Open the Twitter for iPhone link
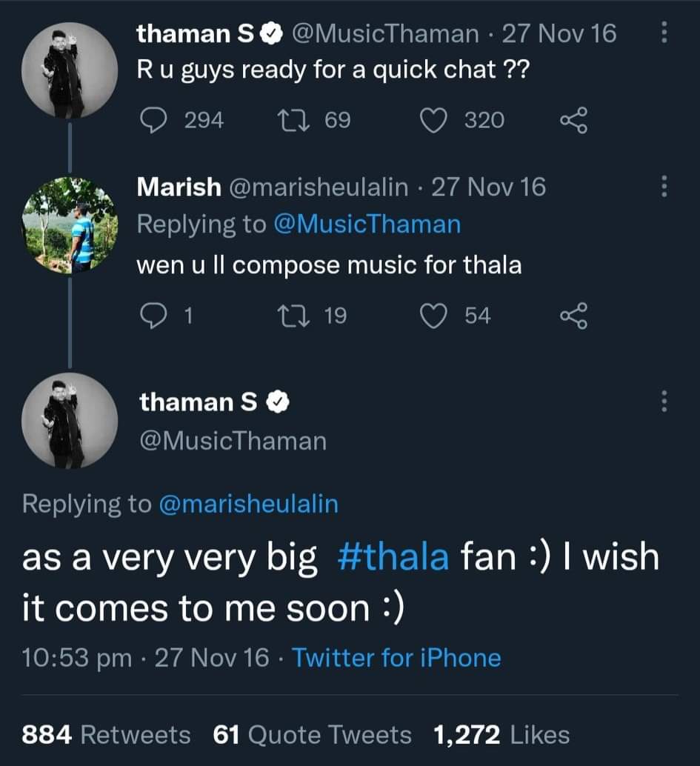700x766 pixels. coord(396,658)
